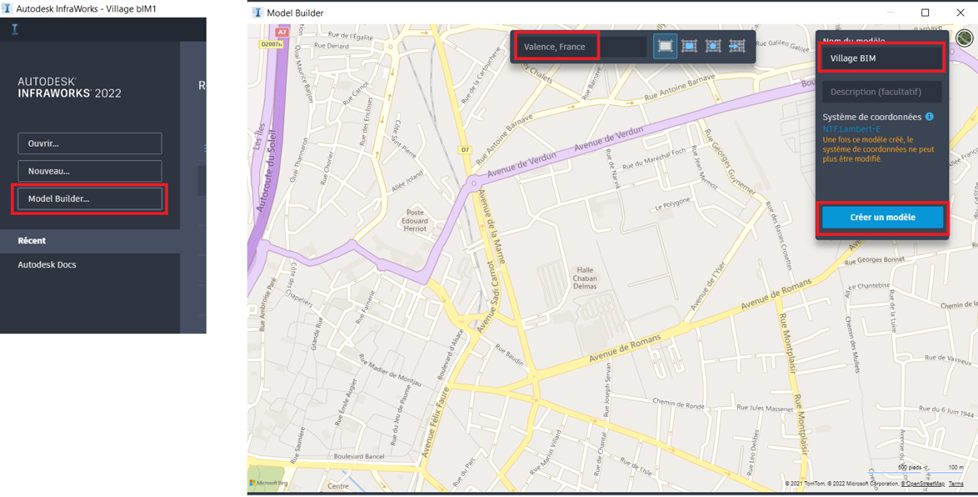
Task: Maximize the Model Builder window
Action: click(x=925, y=12)
